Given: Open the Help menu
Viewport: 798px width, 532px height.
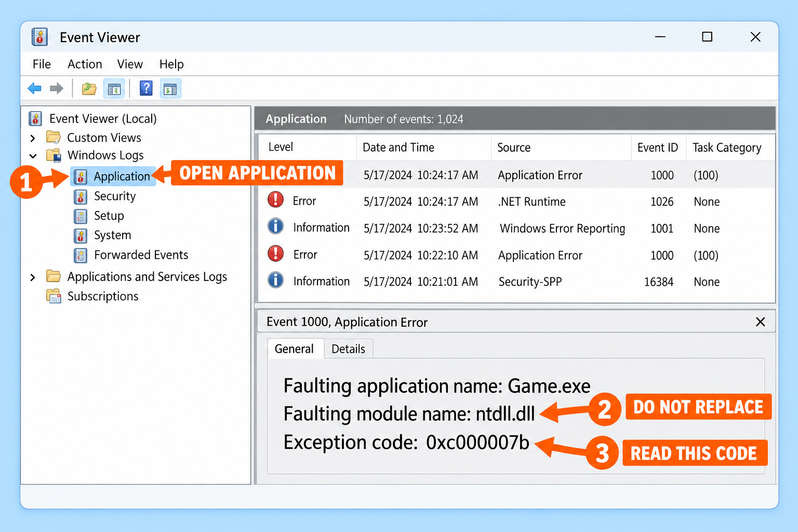Looking at the screenshot, I should click(171, 64).
